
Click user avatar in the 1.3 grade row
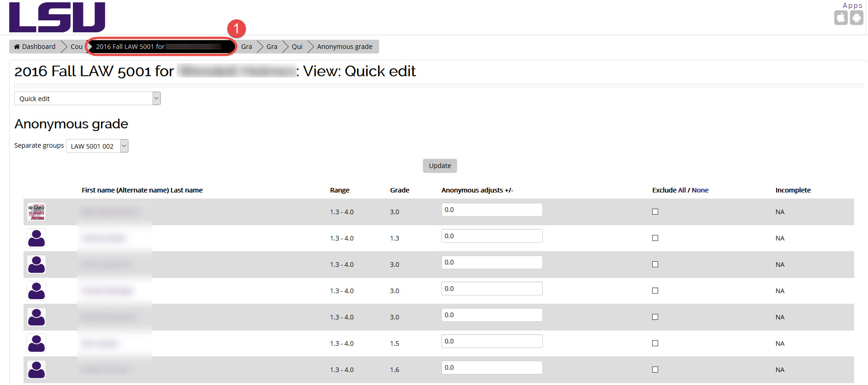pyautogui.click(x=36, y=238)
